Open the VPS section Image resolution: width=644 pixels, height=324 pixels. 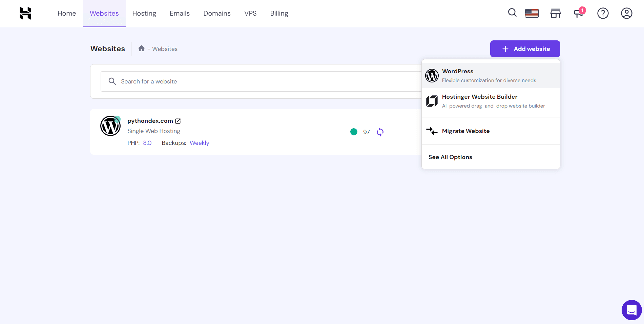250,13
